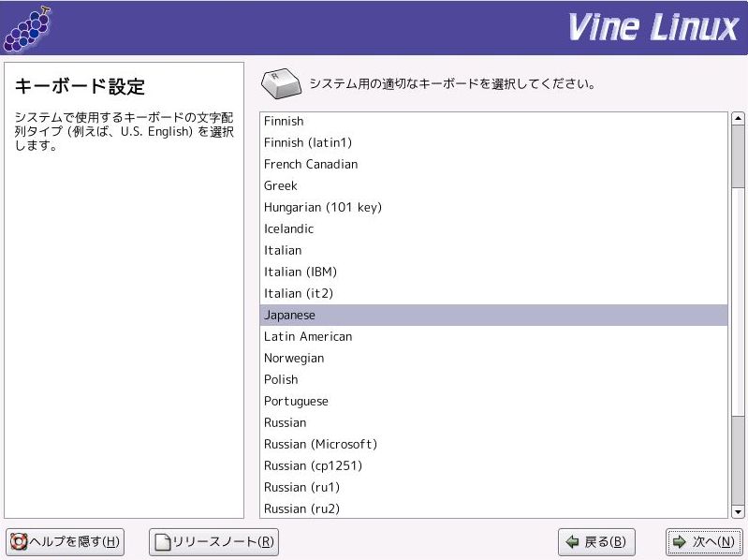The image size is (748, 560).
Task: Select Russian (Microsoft) keyboard
Action: 493,444
